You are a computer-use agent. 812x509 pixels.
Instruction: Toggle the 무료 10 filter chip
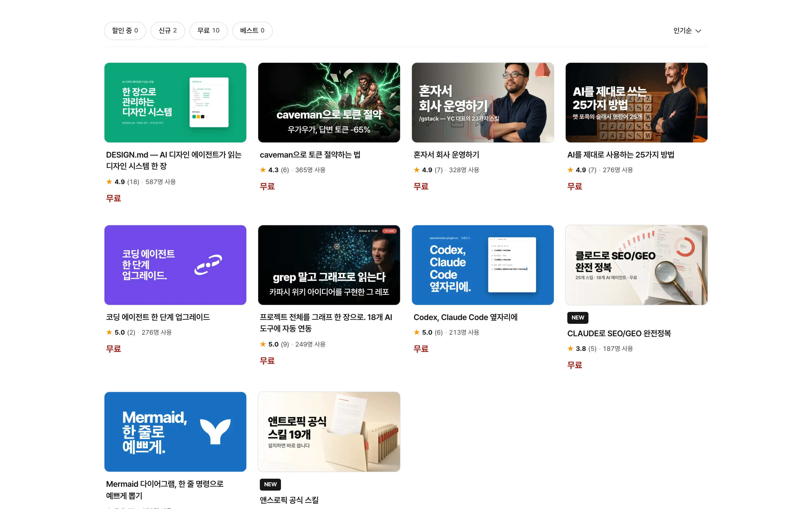pyautogui.click(x=208, y=31)
